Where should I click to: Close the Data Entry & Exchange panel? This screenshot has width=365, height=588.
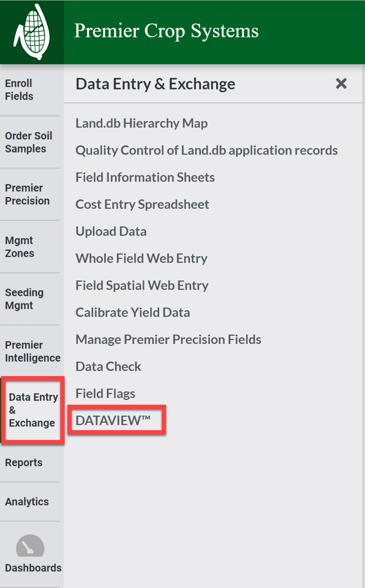coord(341,83)
